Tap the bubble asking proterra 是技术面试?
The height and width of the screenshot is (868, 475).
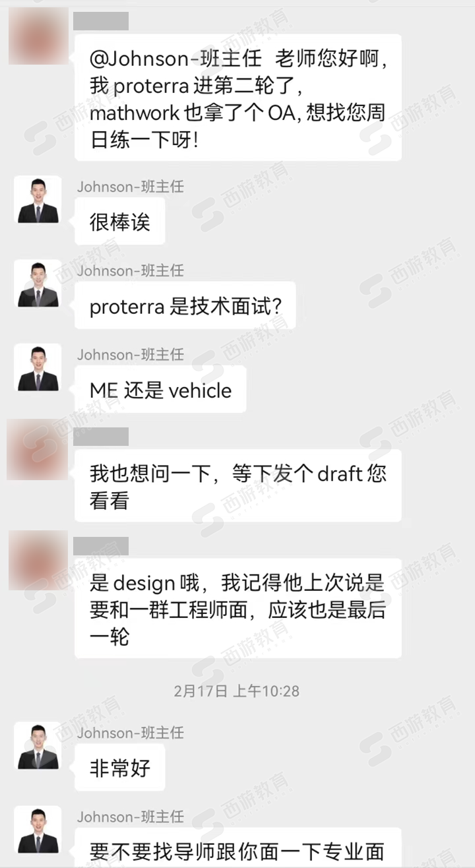[x=185, y=306]
